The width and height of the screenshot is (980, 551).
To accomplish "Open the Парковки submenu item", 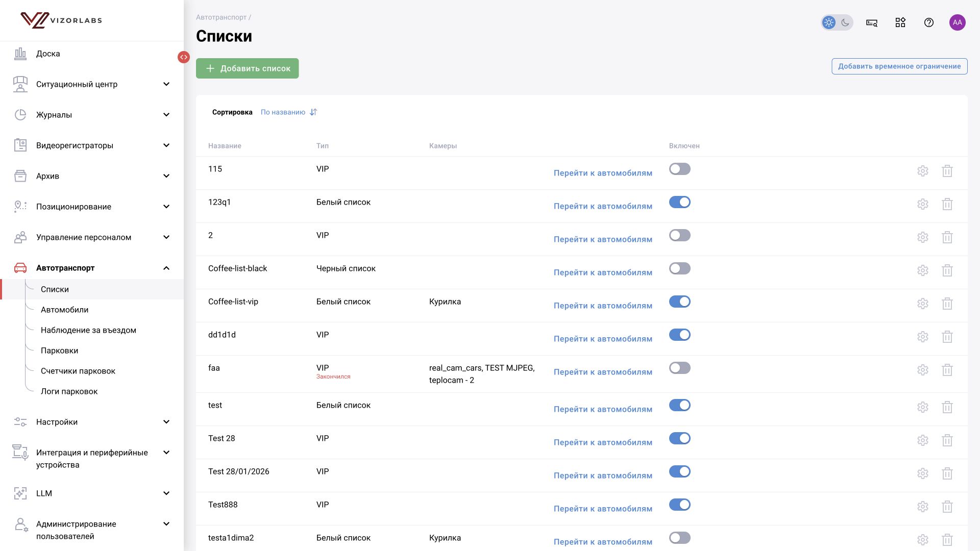I will point(59,350).
